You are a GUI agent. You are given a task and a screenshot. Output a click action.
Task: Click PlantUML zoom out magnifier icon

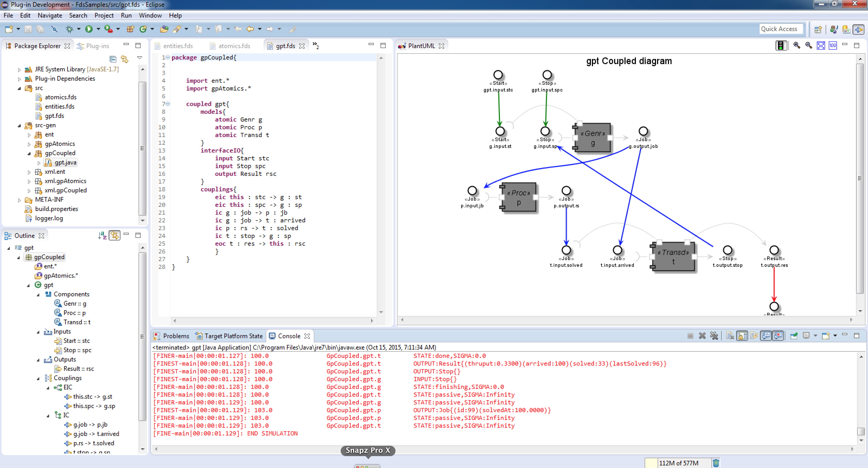(x=809, y=46)
